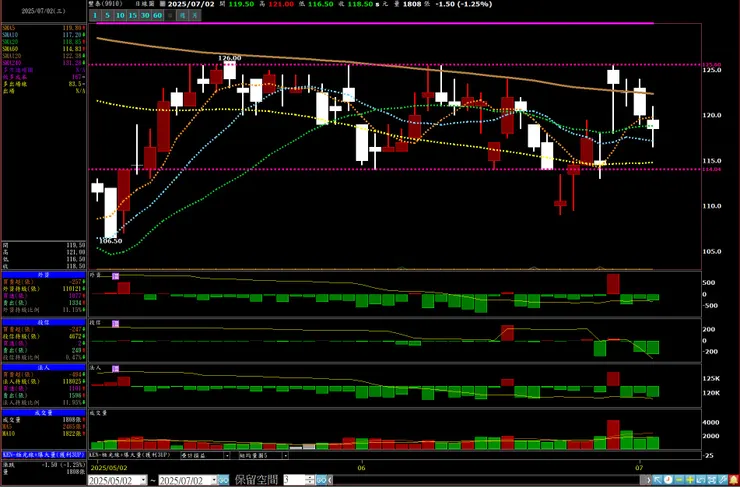Click the 保留空間 number field showing 3

pyautogui.click(x=294, y=480)
